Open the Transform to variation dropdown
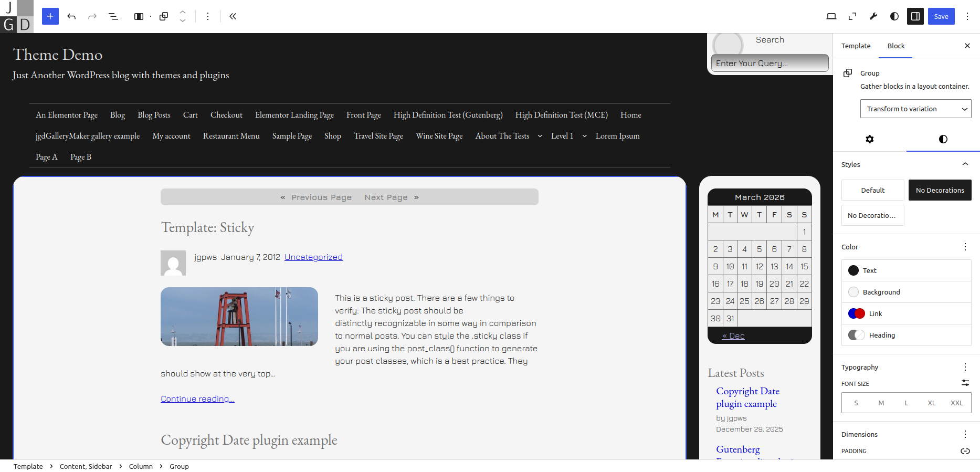This screenshot has width=980, height=472. pyautogui.click(x=915, y=109)
